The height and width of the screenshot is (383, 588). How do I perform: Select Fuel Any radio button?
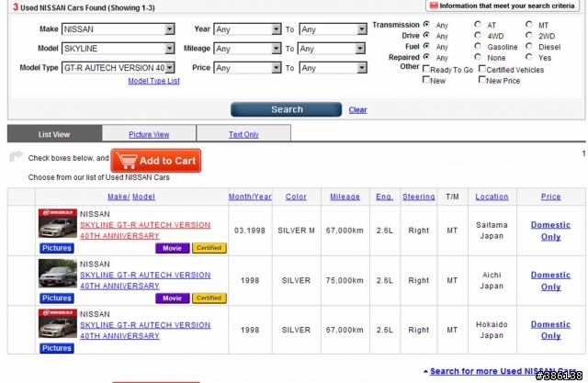coord(426,46)
